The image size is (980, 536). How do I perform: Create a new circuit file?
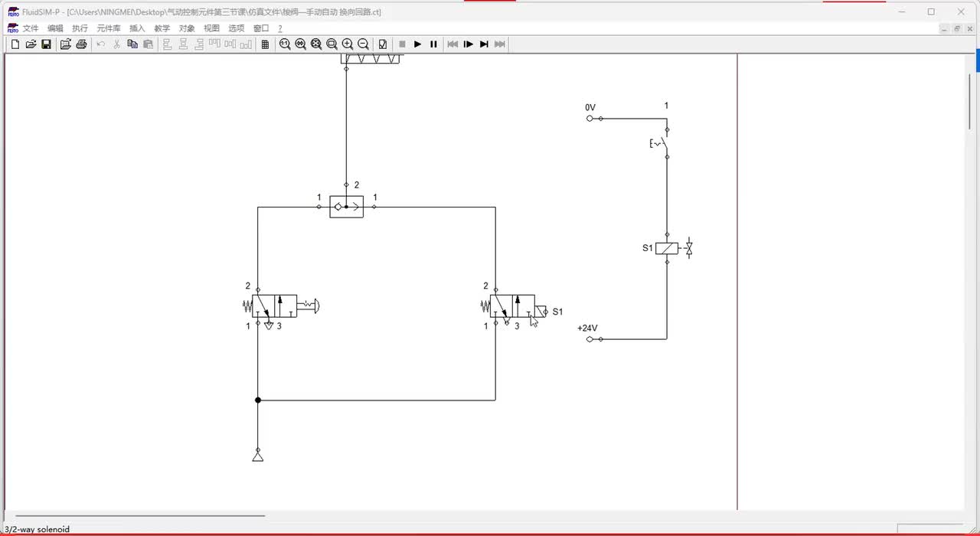click(x=15, y=44)
